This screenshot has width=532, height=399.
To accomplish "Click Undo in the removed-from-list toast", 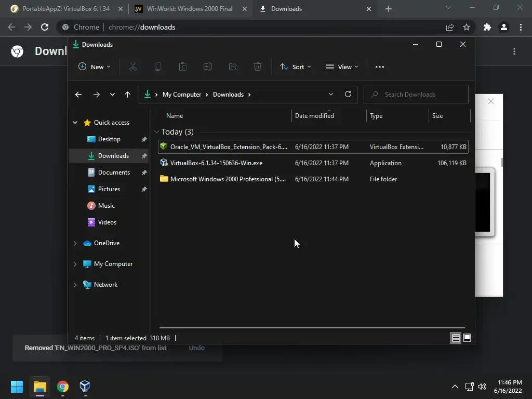I will click(197, 348).
